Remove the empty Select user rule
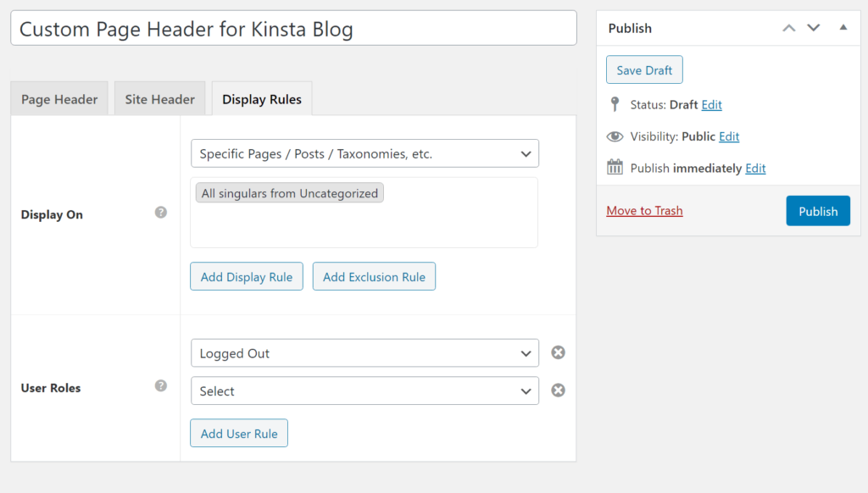Image resolution: width=868 pixels, height=493 pixels. tap(558, 391)
